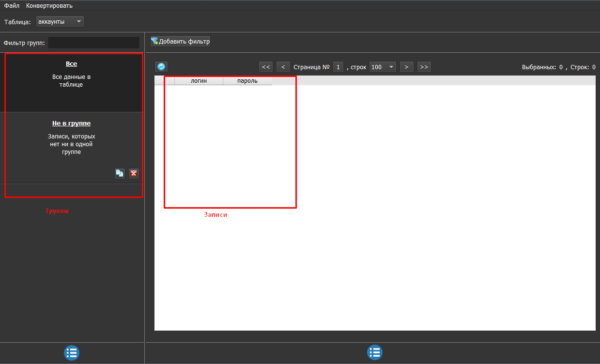Select the 'Не в группе' group

click(x=71, y=123)
